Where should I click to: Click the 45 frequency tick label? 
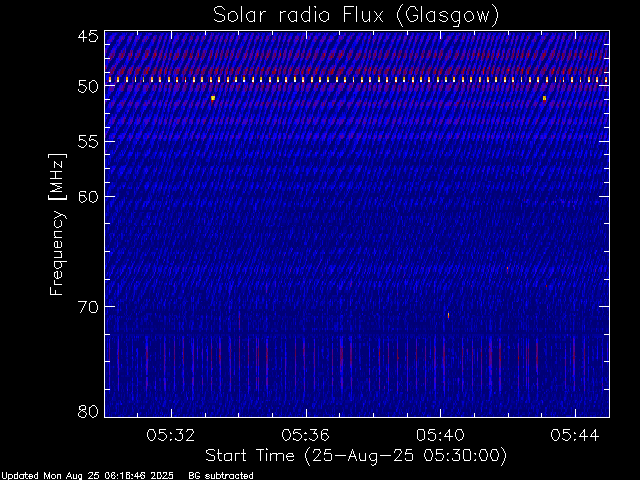click(x=88, y=37)
